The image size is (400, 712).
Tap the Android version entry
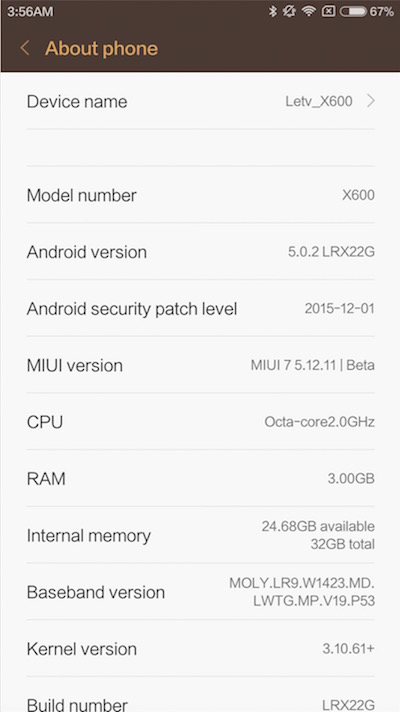(x=200, y=252)
